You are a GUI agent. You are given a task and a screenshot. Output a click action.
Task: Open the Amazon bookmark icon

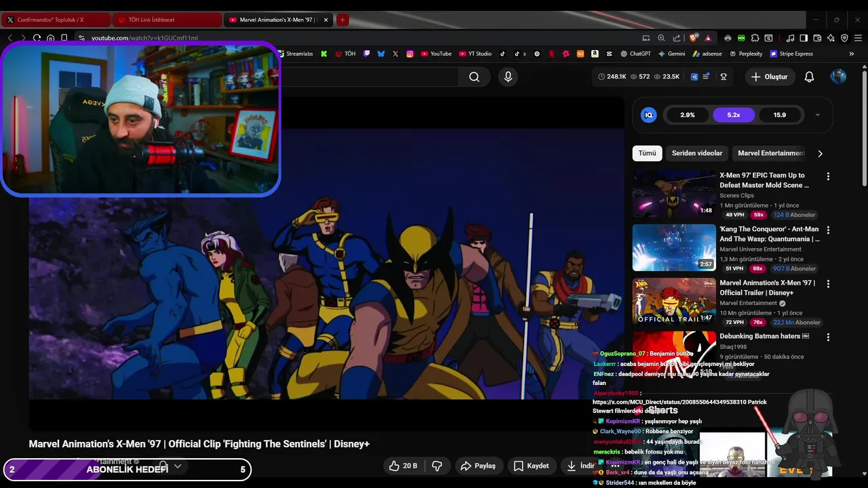pos(595,54)
